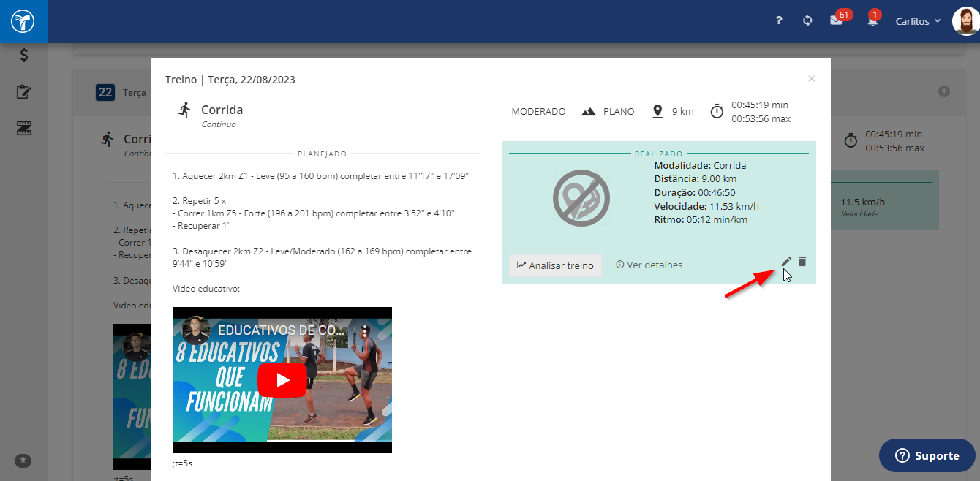Open the help question mark in header
This screenshot has width=980, height=481.
[x=780, y=21]
